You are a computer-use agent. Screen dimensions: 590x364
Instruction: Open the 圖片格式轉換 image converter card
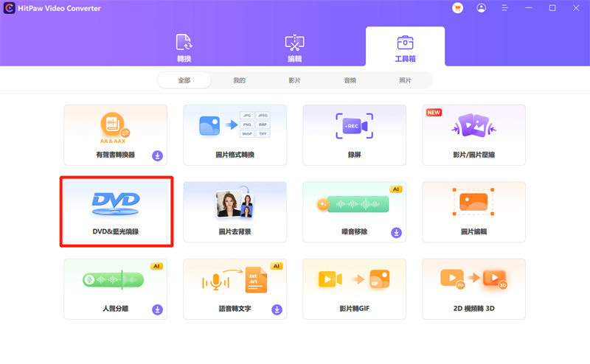tap(235, 135)
